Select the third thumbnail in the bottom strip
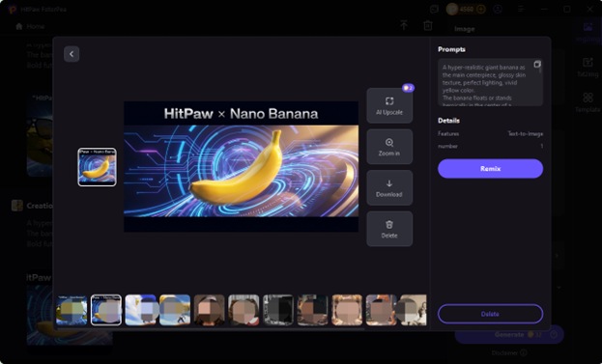 click(x=140, y=310)
